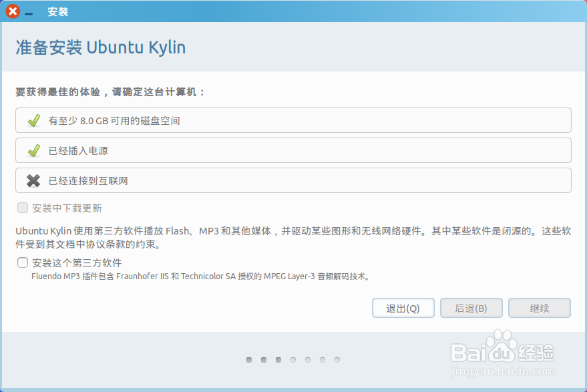The width and height of the screenshot is (587, 392).
Task: Click the fourth dot of the progress indicator
Action: (293, 359)
